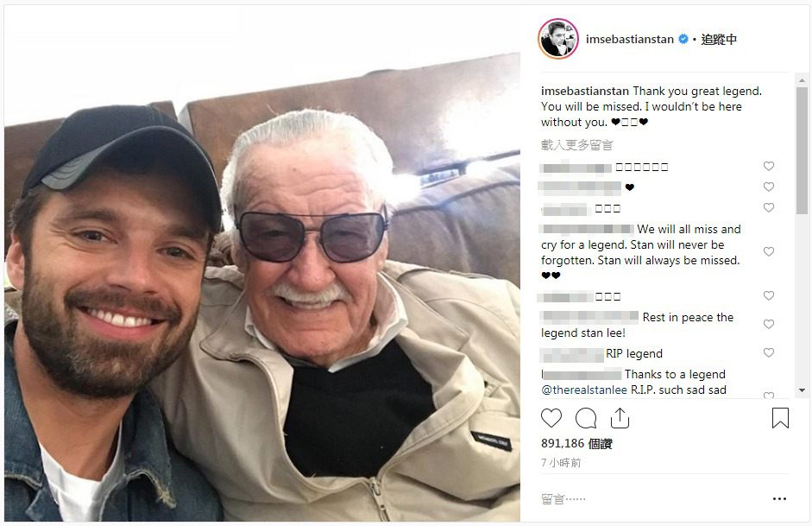The height and width of the screenshot is (526, 812).
Task: Click the comments scrollbar down arrow
Action: (802, 390)
